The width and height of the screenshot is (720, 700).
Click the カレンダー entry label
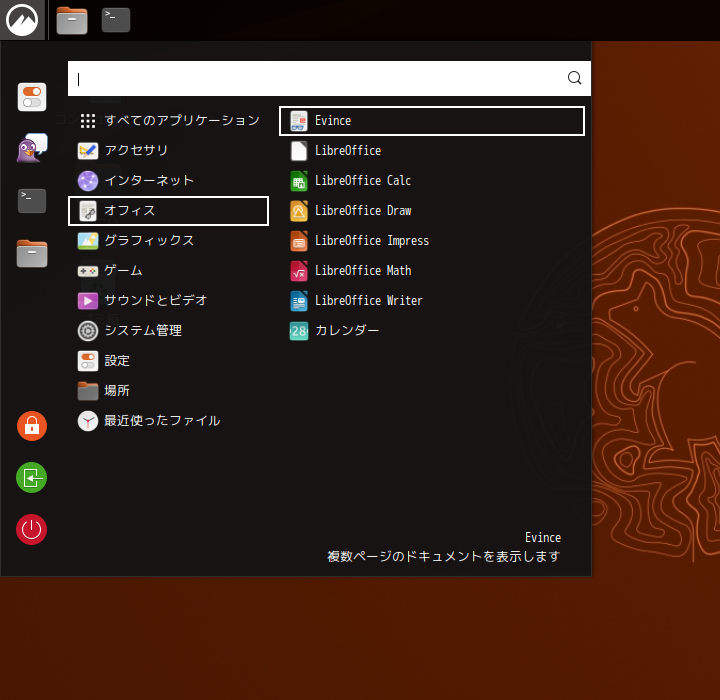[x=347, y=330]
